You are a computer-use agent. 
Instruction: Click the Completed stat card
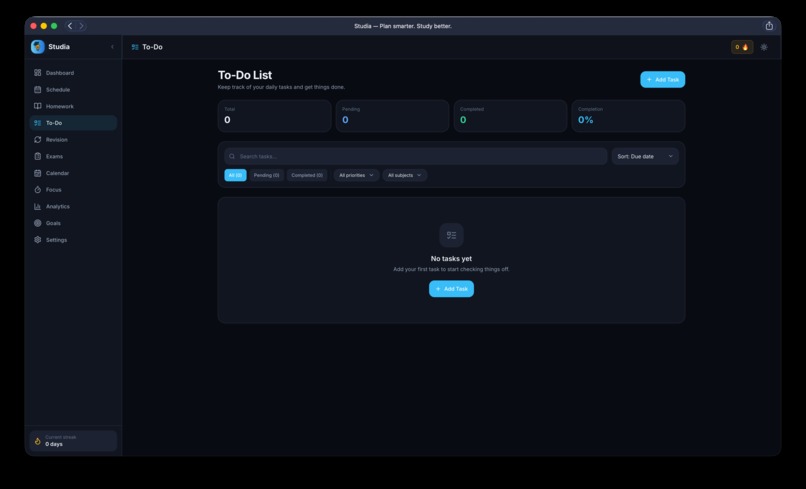pyautogui.click(x=510, y=116)
